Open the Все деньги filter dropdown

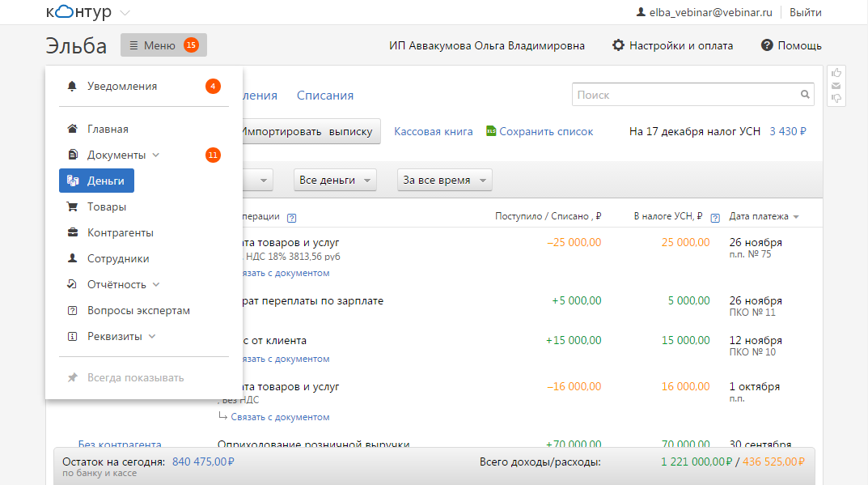point(335,180)
